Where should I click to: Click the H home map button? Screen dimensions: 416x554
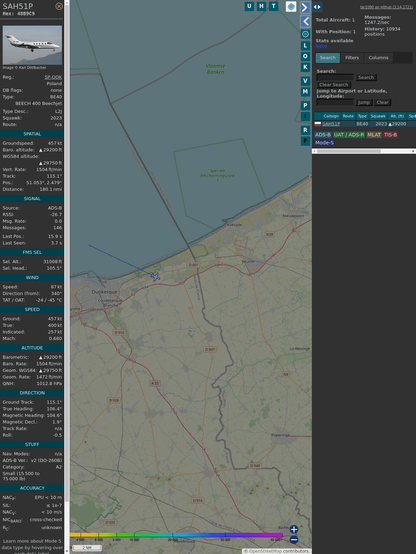click(x=261, y=6)
